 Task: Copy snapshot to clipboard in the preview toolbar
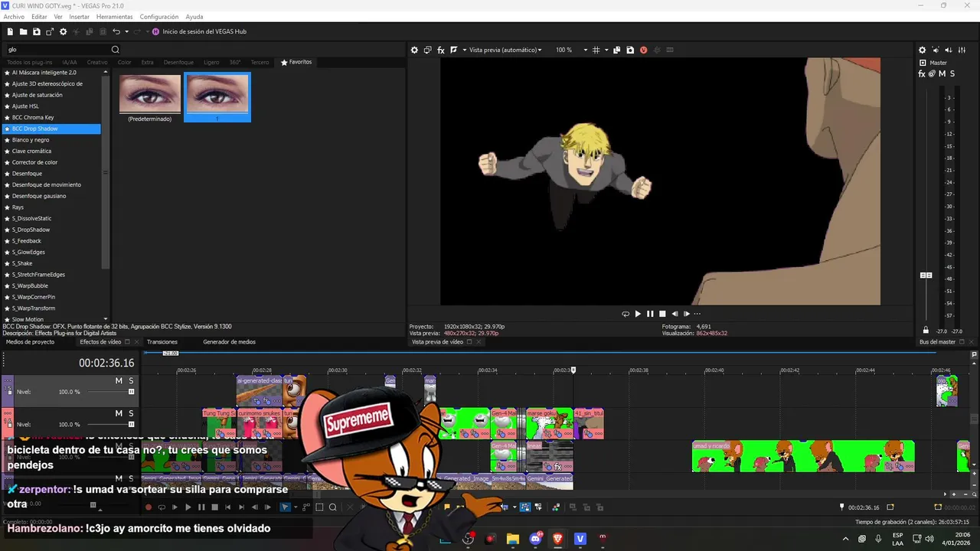click(x=617, y=50)
